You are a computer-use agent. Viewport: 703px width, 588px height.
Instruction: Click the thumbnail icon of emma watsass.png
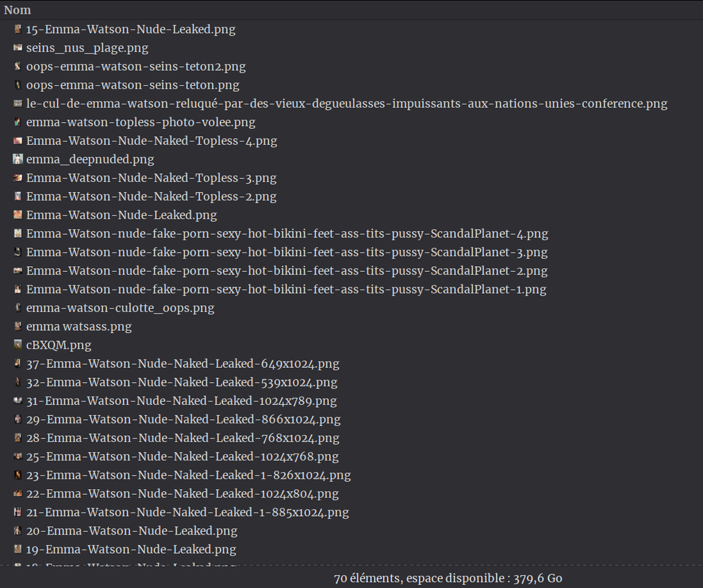pos(18,327)
